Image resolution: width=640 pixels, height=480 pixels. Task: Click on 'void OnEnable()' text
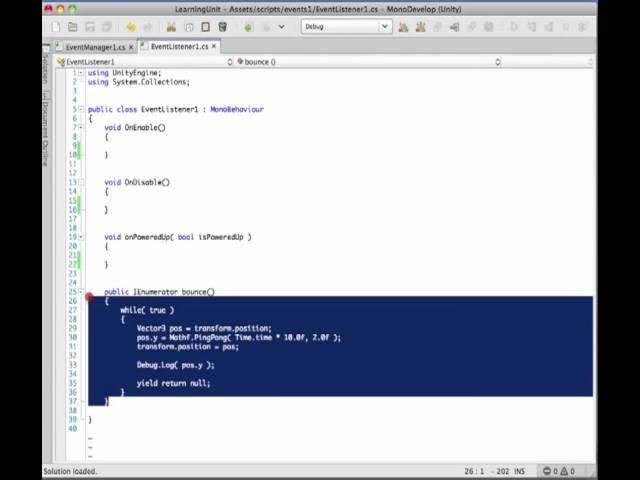(x=135, y=128)
